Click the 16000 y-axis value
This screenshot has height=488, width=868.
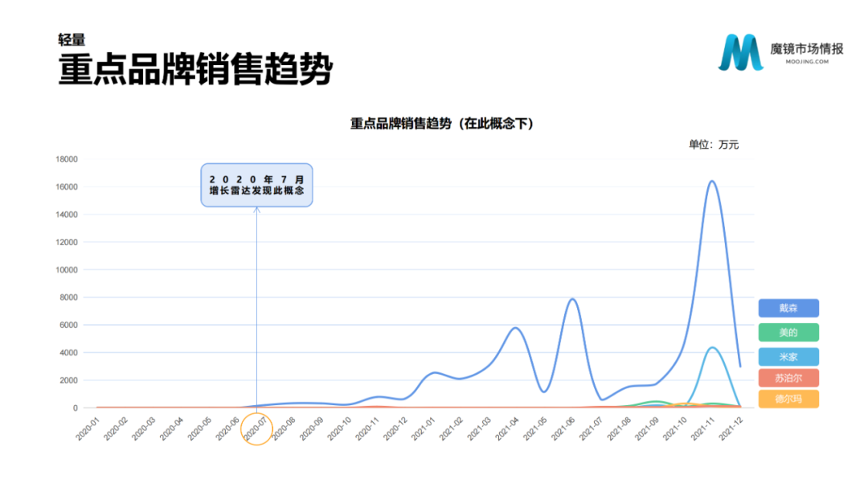pos(67,187)
